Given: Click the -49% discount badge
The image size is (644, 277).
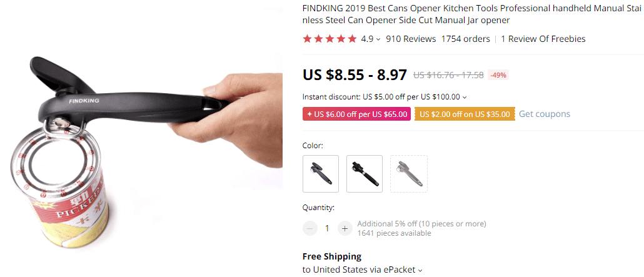Looking at the screenshot, I should [498, 75].
